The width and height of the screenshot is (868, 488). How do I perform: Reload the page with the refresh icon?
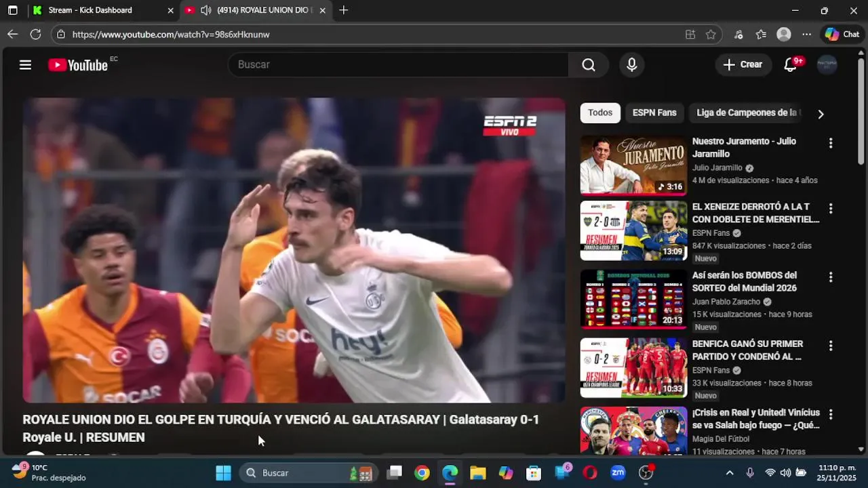pyautogui.click(x=35, y=34)
